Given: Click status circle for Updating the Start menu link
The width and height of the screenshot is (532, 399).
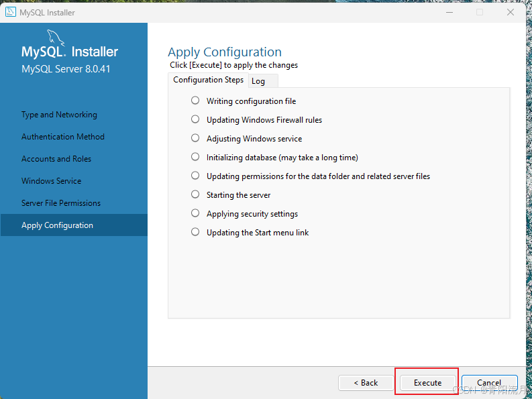Looking at the screenshot, I should point(195,232).
